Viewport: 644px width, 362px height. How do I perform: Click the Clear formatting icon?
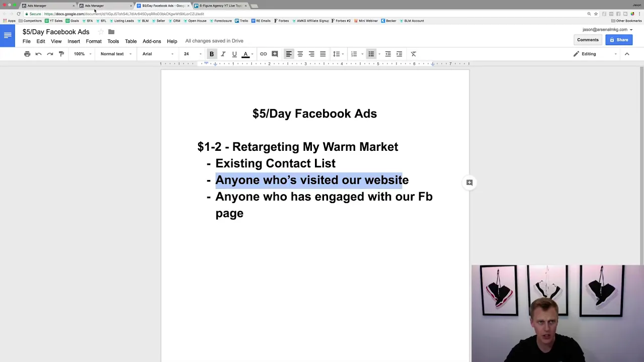414,54
